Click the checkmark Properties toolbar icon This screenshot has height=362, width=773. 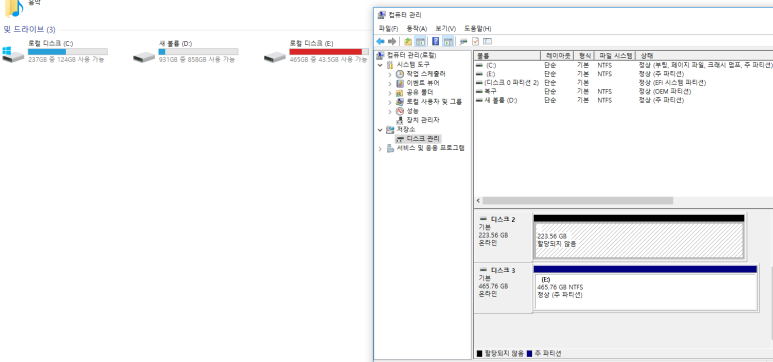click(476, 41)
